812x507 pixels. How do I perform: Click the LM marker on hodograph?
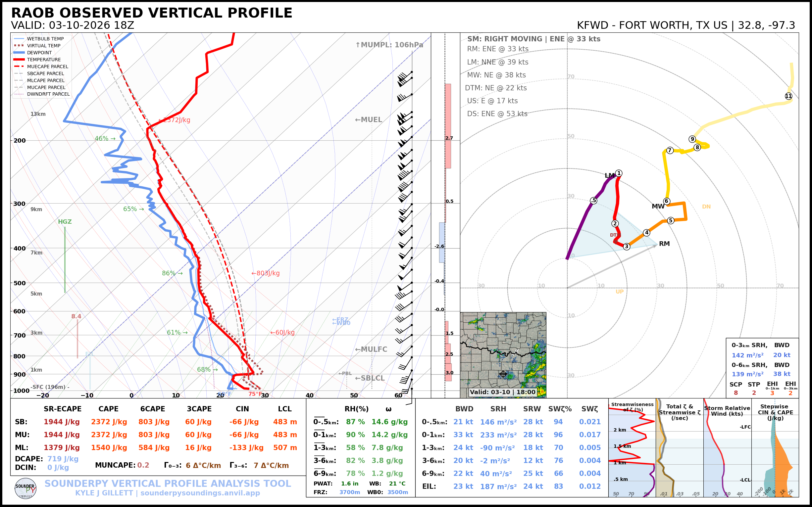[609, 175]
